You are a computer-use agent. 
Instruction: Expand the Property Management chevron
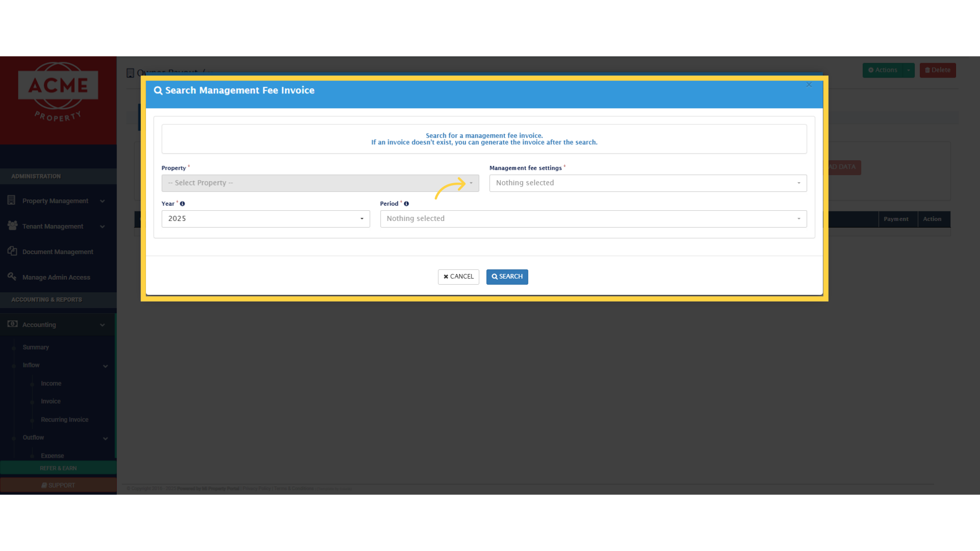tap(103, 201)
